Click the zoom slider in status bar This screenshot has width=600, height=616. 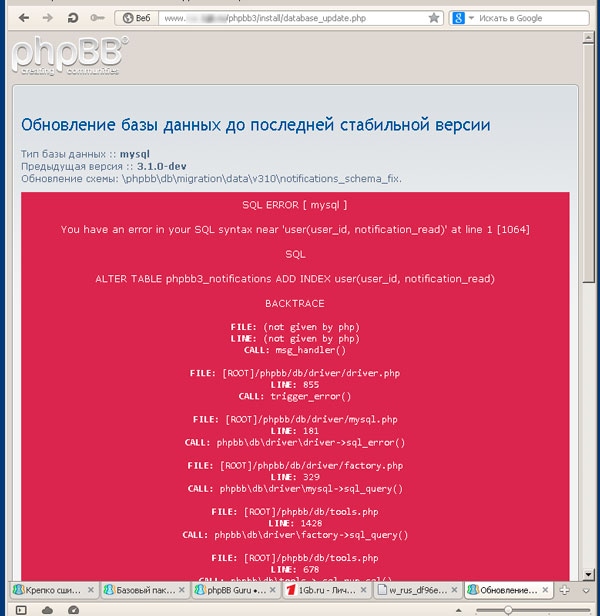coord(532,610)
